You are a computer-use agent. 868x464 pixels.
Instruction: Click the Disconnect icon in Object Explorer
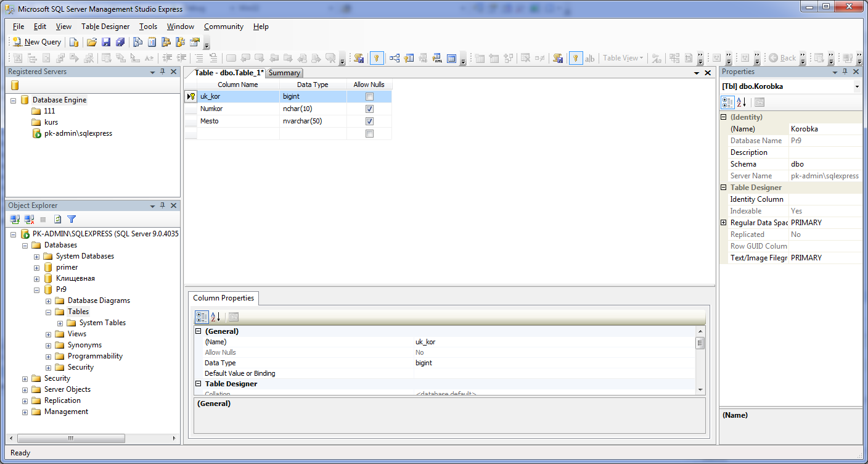[x=29, y=219]
